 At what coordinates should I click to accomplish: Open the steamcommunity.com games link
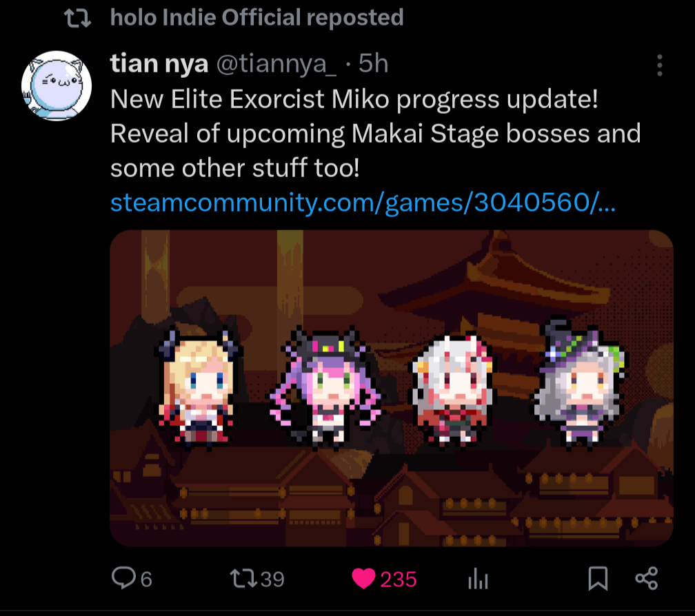[x=363, y=203]
